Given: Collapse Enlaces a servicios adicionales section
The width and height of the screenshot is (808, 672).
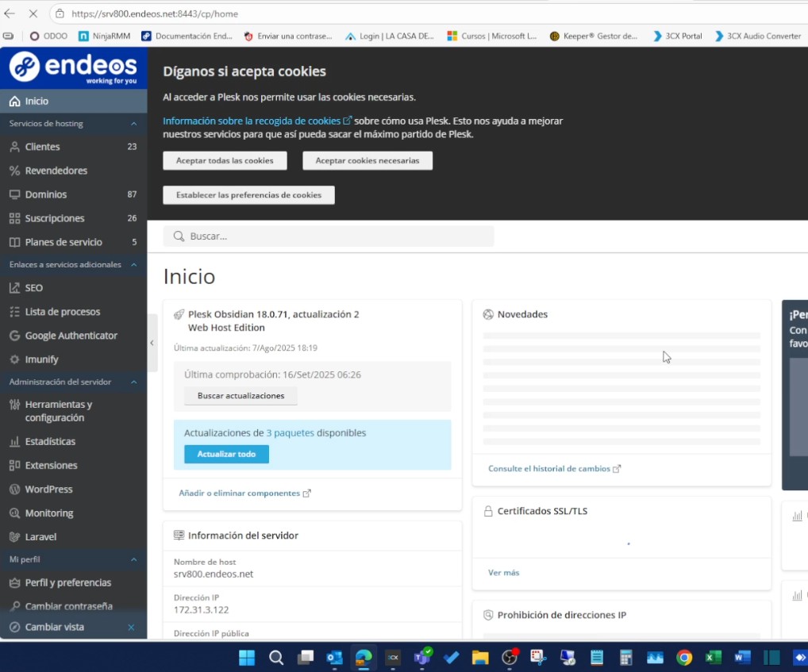Looking at the screenshot, I should [x=133, y=265].
